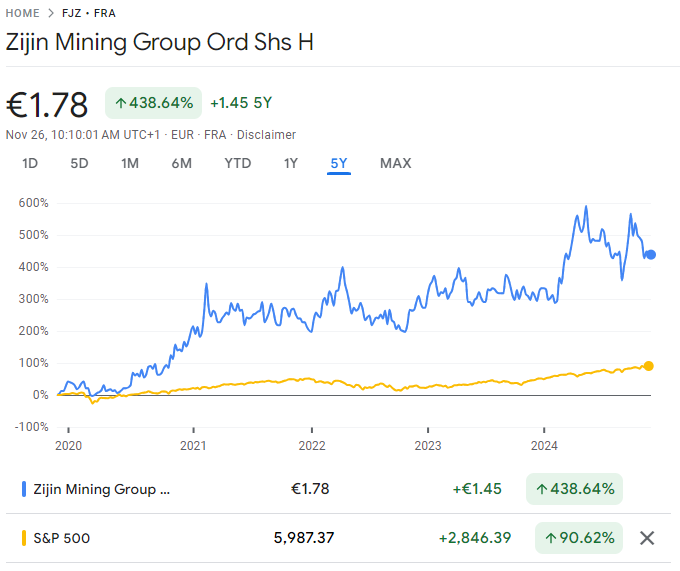Click the breadcrumb chevron after HOME
680x571 pixels.
click(51, 13)
